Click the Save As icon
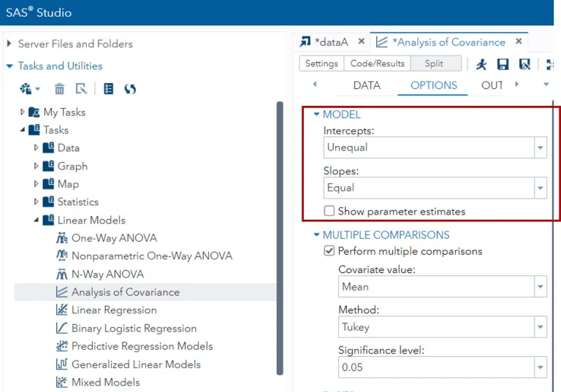The height and width of the screenshot is (392, 561). point(524,64)
